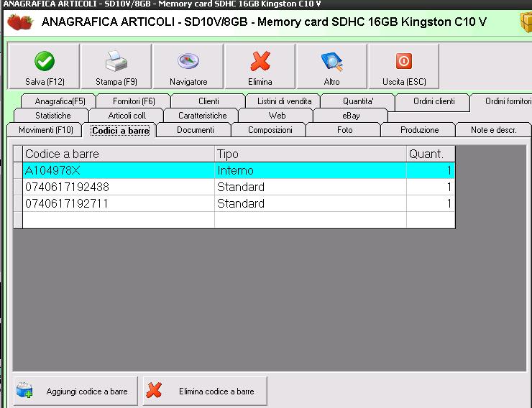This screenshot has height=408, width=532.
Task: Click row selector beside 0740617192711
Action: (x=18, y=203)
